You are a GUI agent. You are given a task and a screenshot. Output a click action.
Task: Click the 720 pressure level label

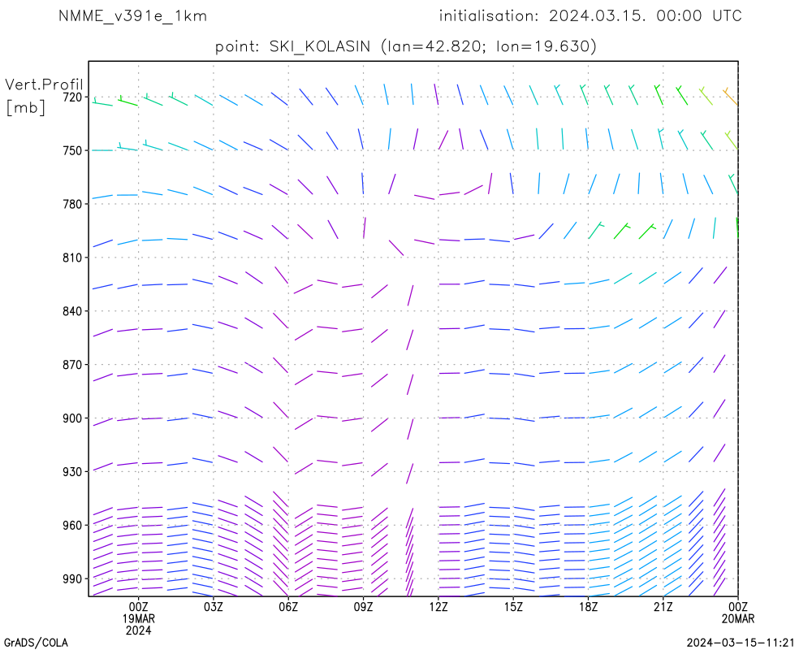(72, 97)
